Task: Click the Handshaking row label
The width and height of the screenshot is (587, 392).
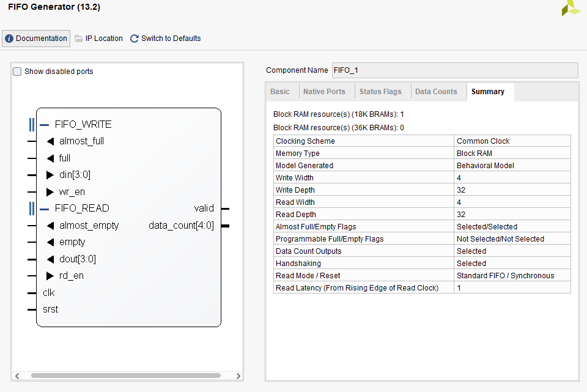Action: 298,264
